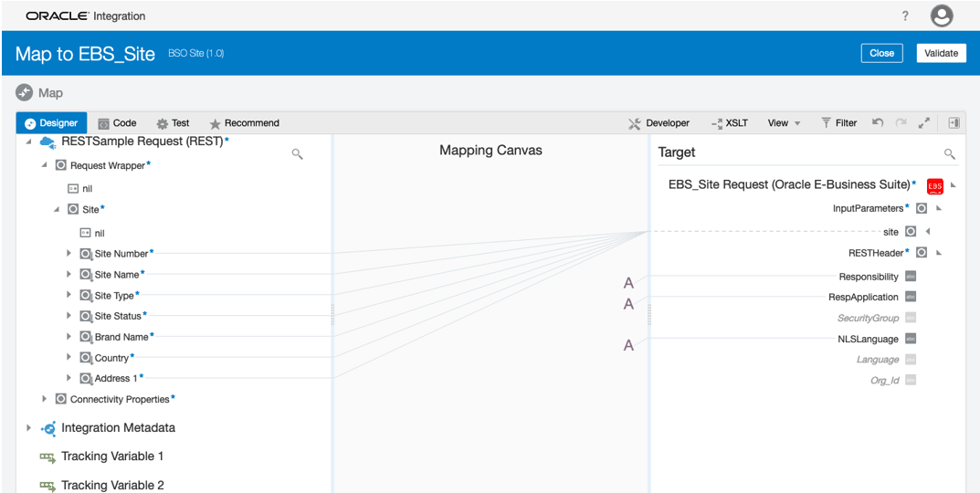Select the literal A mapped to NLSLanguage
The image size is (980, 493).
click(x=628, y=345)
